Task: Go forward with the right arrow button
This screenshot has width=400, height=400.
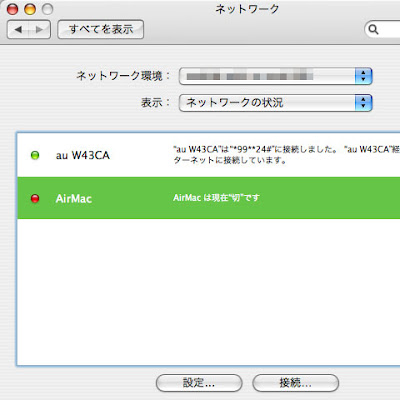Action: pos(39,30)
